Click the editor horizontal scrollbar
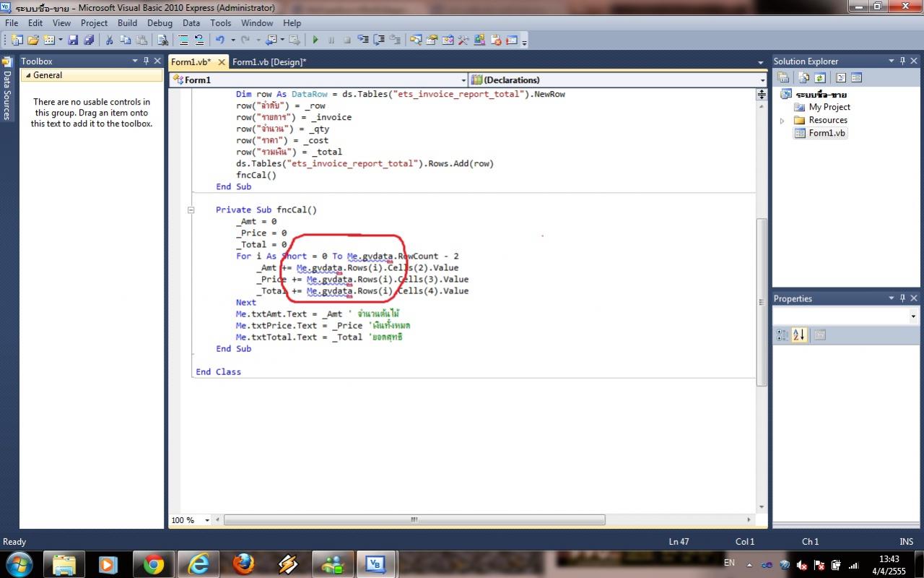This screenshot has width=924, height=578. click(414, 519)
